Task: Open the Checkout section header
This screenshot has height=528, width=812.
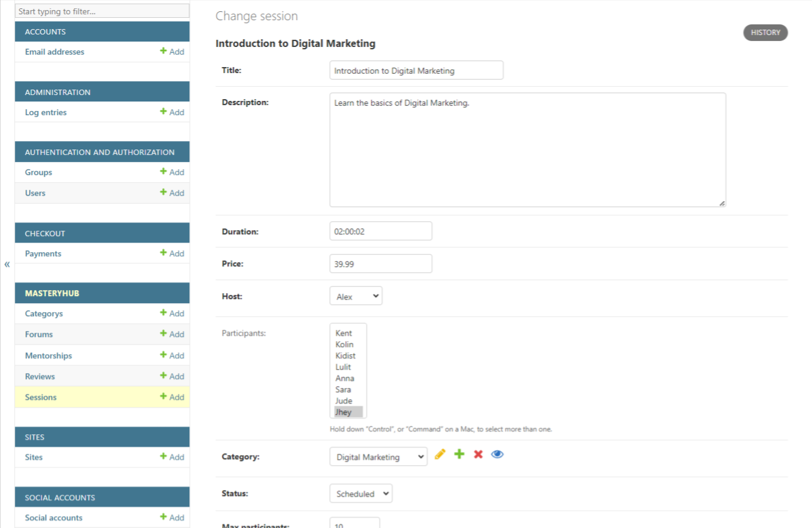Action: (45, 233)
